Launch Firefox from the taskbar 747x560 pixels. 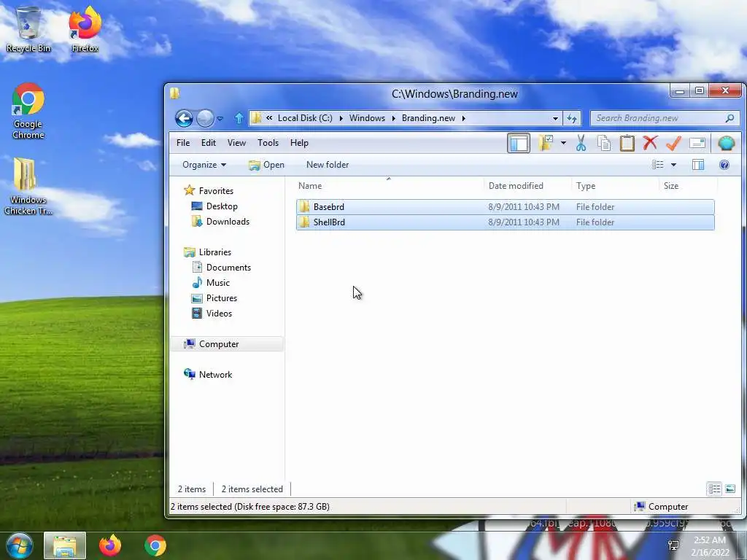[x=110, y=545]
